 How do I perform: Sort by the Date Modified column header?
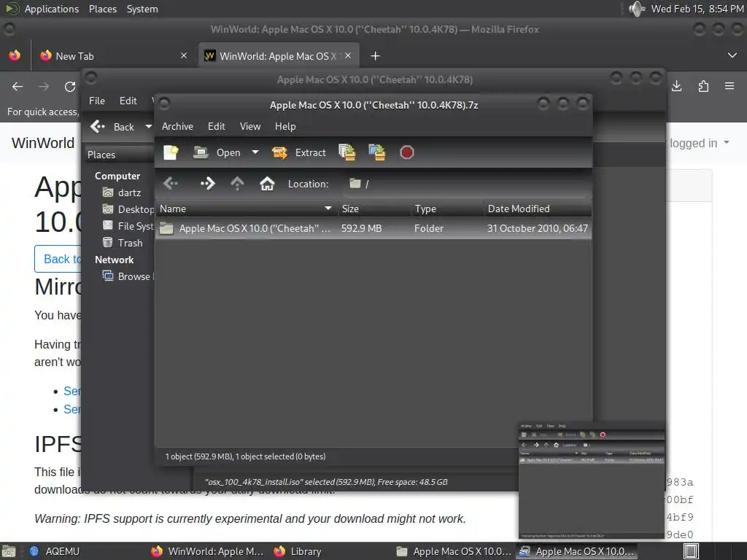[538, 209]
